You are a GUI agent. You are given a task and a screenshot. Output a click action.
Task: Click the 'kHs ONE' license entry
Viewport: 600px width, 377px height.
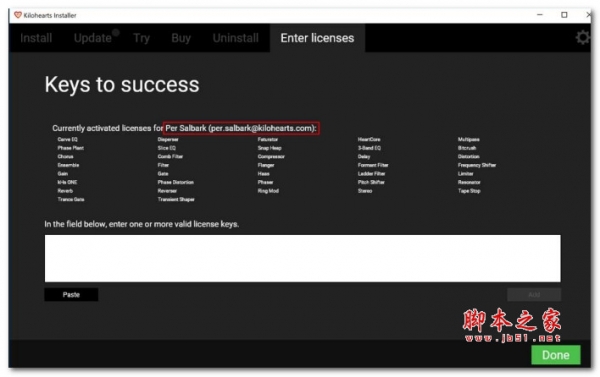pyautogui.click(x=67, y=182)
